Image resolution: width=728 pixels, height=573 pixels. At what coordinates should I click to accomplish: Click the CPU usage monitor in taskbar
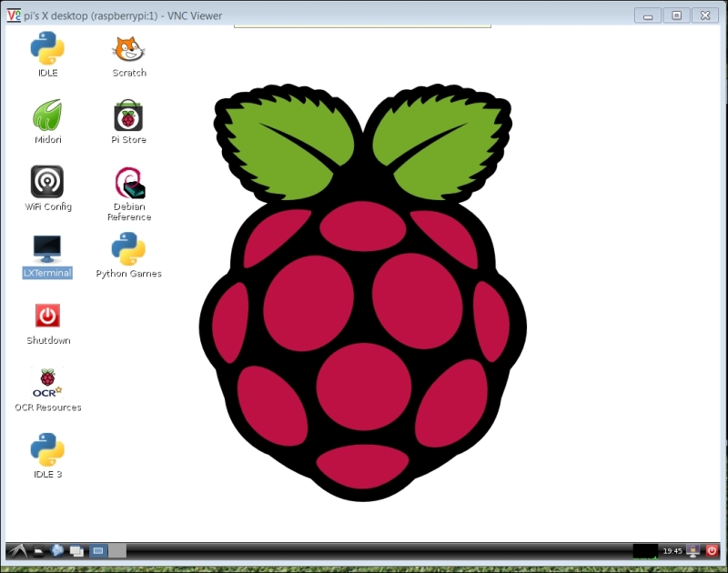pos(645,551)
